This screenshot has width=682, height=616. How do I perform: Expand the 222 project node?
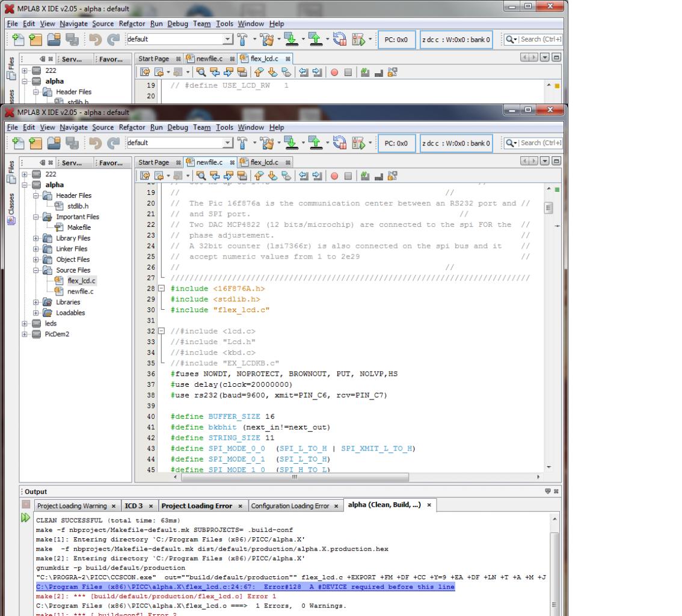click(x=25, y=174)
